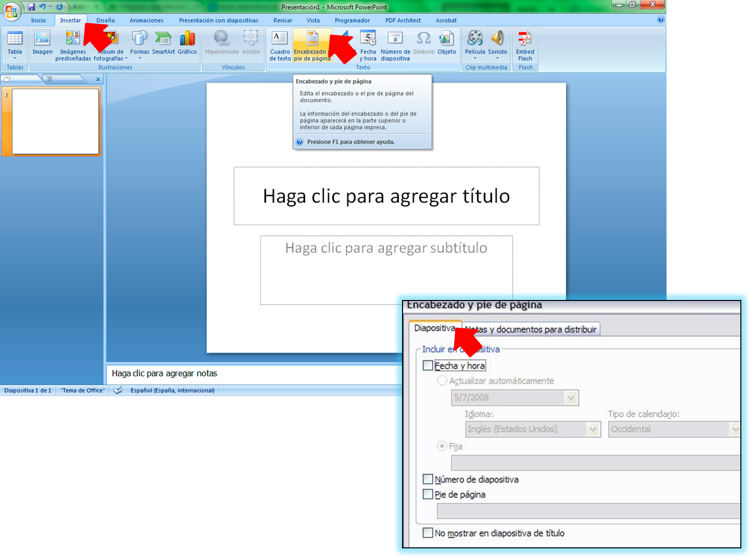753x560 pixels.
Task: Select slide 1 thumbnail in panel
Action: coord(55,121)
